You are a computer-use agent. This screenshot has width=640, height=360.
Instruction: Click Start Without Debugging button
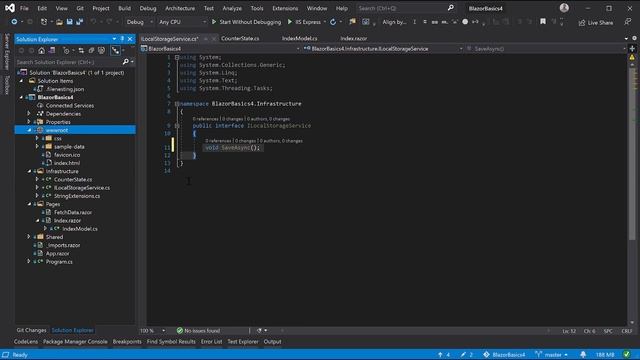point(246,22)
